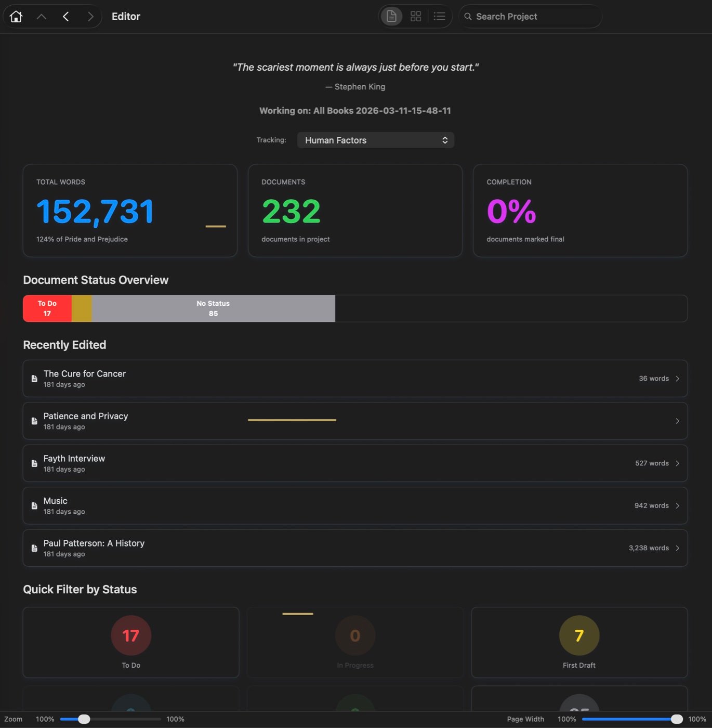
Task: Open the No Status segment in status bar
Action: tap(213, 308)
